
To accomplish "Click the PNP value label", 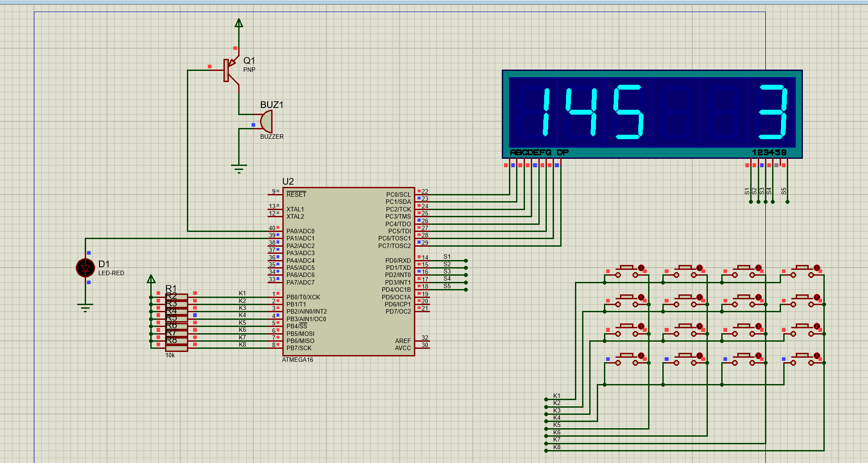I will coord(249,70).
